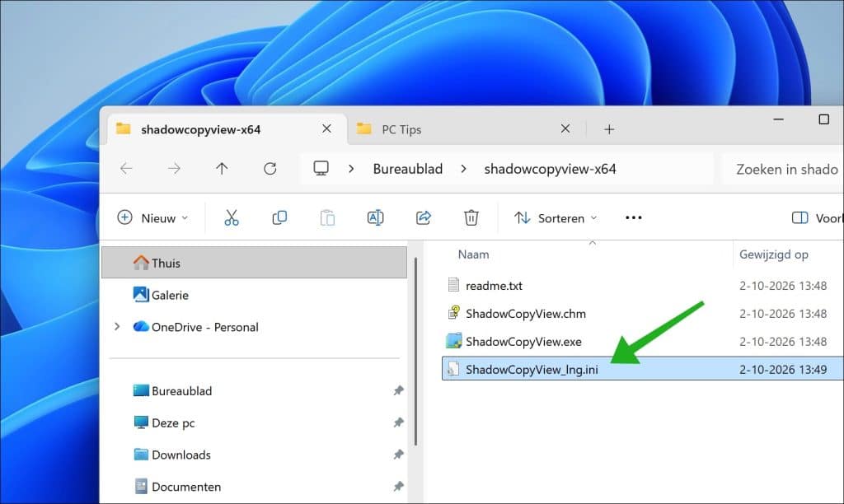Click the Zoeken in shadowcopyview search box

(782, 169)
